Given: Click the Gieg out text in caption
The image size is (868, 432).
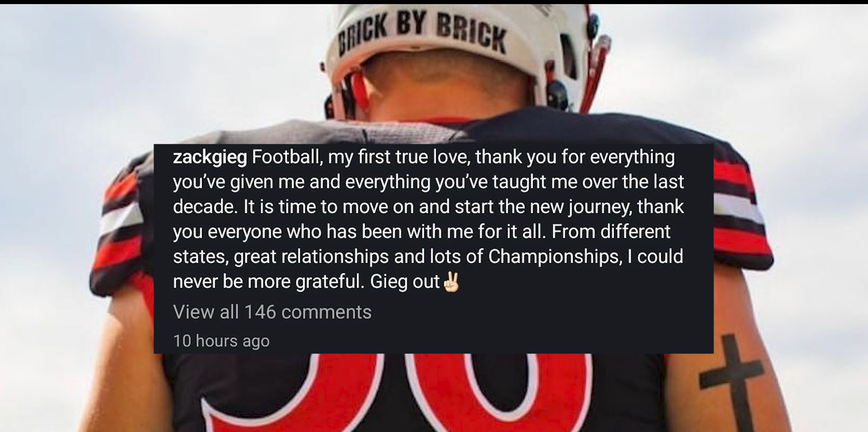Looking at the screenshot, I should tap(404, 282).
